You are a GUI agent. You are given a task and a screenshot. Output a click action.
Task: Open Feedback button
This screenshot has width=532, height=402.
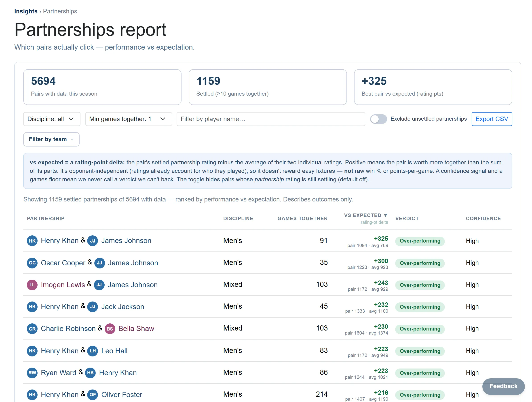503,386
